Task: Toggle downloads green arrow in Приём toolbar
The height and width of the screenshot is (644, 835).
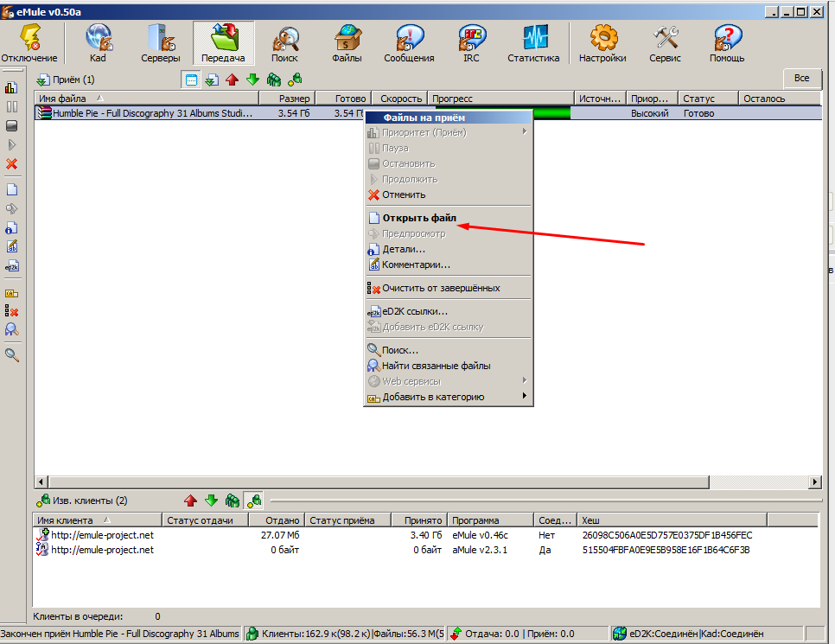Action: point(253,80)
